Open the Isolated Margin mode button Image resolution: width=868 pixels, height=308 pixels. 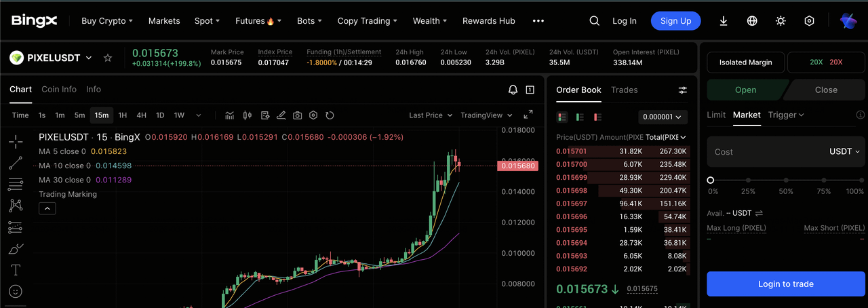pyautogui.click(x=746, y=62)
